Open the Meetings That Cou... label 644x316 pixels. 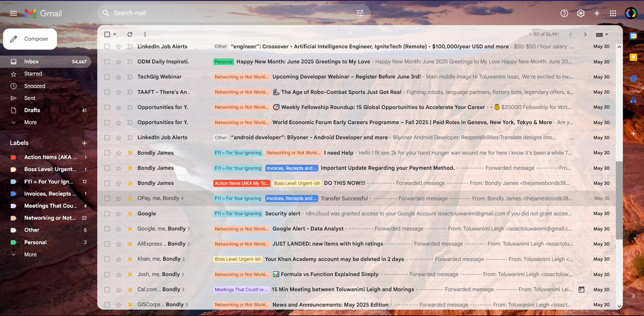pos(46,206)
